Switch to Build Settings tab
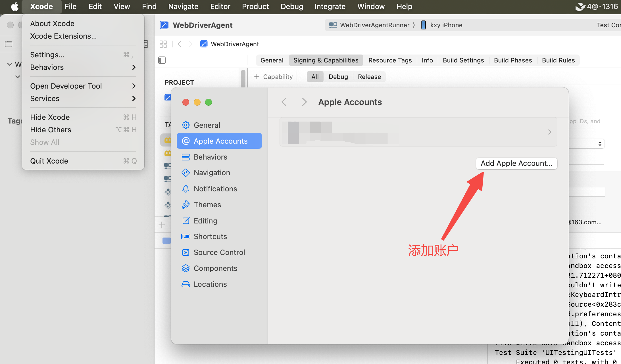 [463, 60]
